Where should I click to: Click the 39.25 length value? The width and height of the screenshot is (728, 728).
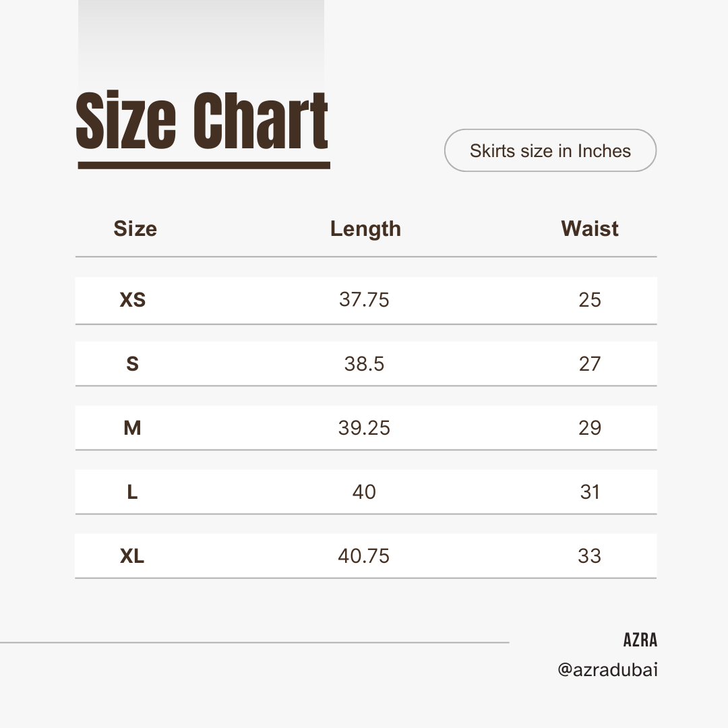point(364,428)
